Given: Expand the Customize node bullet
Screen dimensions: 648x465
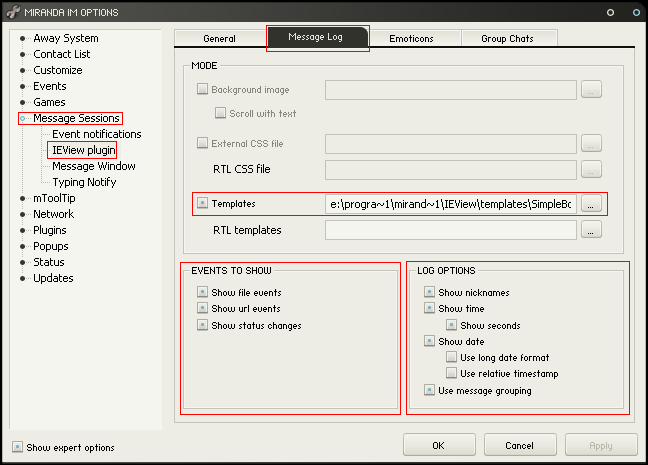Looking at the screenshot, I should 23,71.
